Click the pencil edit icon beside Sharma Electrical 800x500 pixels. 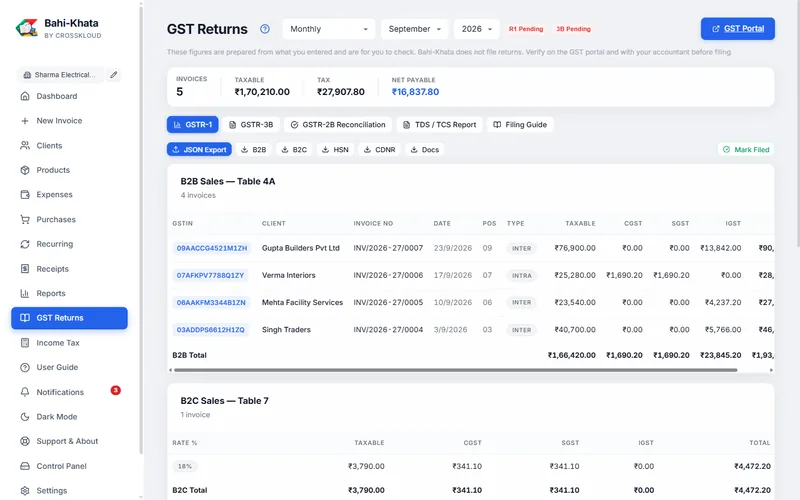point(114,74)
